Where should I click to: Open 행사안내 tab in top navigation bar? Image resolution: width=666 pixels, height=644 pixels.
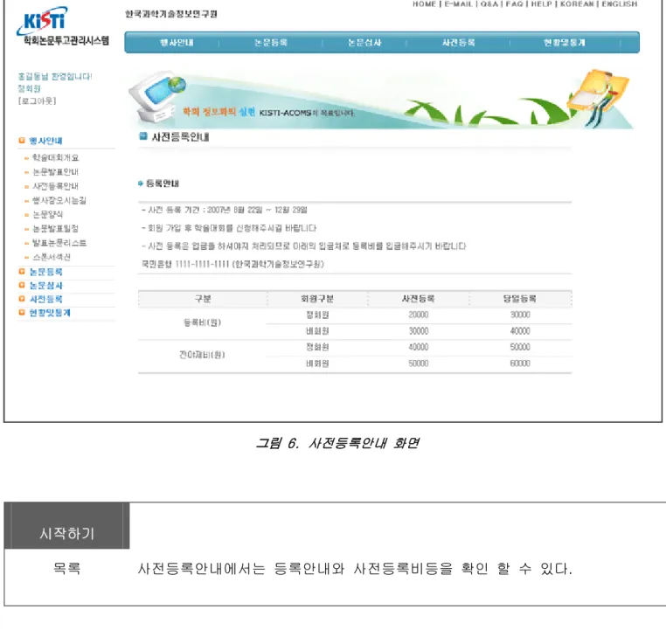click(x=177, y=43)
